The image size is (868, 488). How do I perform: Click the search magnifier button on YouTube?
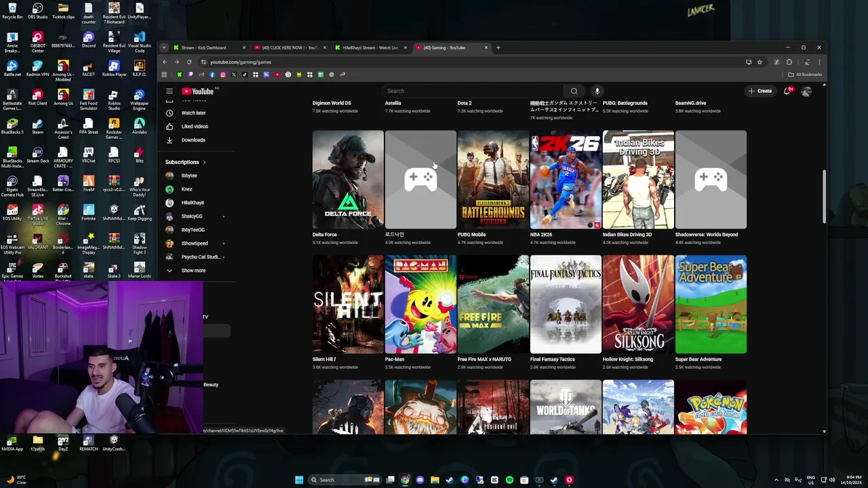[x=574, y=91]
